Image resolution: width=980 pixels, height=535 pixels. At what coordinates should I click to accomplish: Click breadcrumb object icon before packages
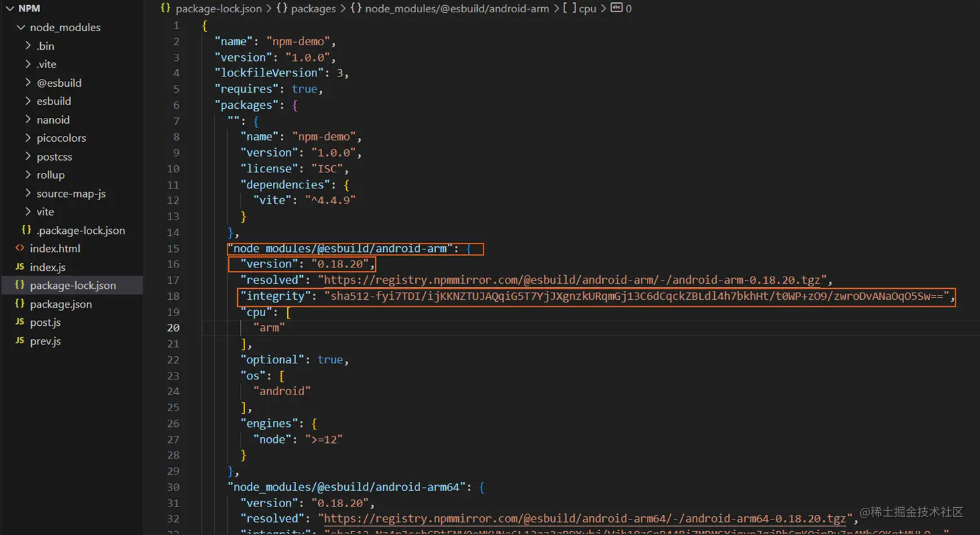[x=282, y=8]
